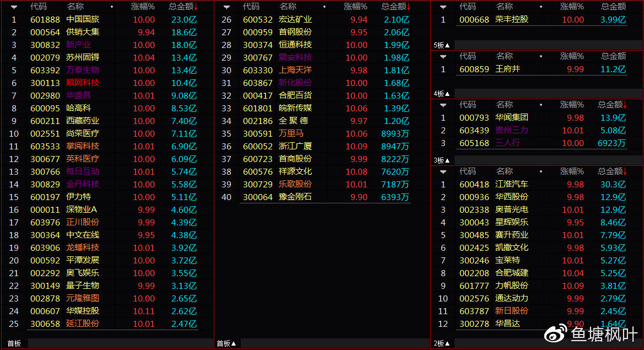
Task: Click stock 量子生物
Action: (83, 286)
